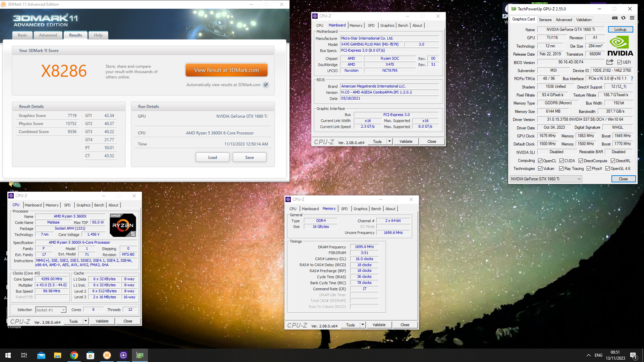The image size is (644, 362).
Task: Toggle the DirectML checkbox
Action: 613,161
